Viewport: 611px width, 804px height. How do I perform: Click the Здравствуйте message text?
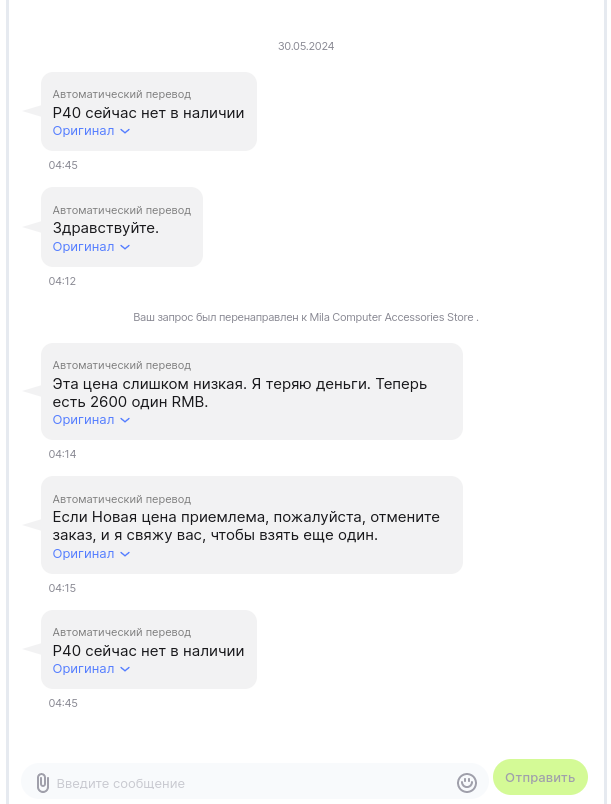tap(106, 228)
